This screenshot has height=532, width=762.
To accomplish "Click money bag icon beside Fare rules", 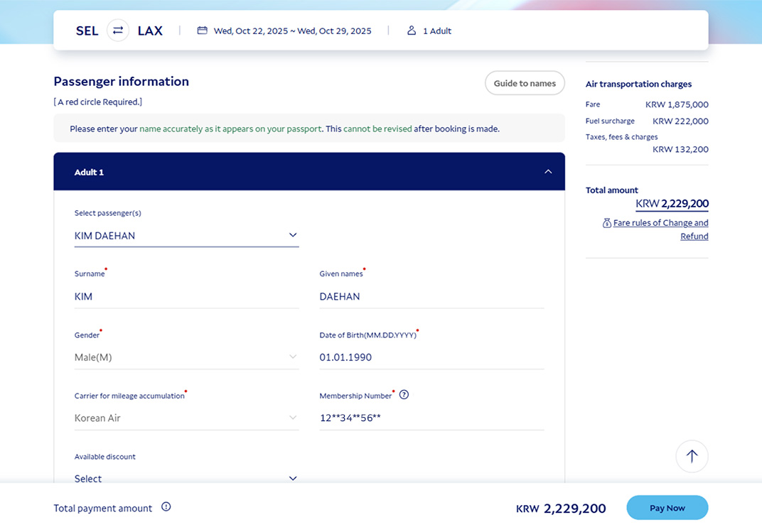I will point(606,223).
